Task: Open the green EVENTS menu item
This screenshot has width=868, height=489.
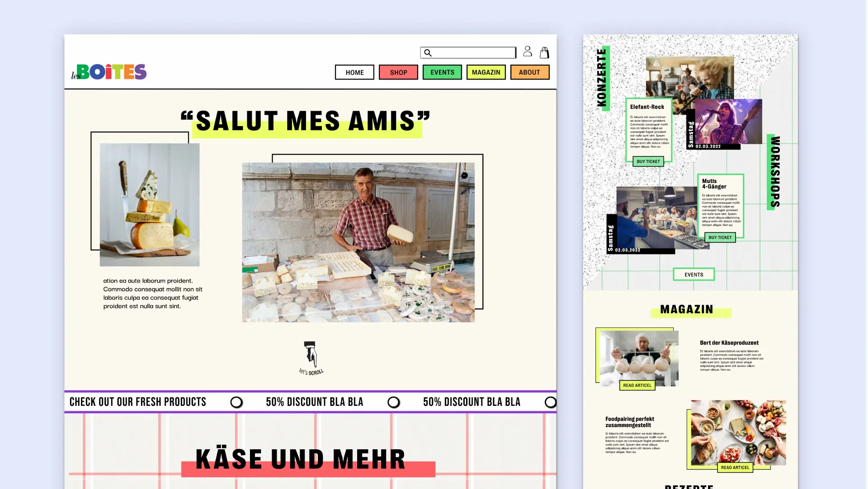Action: coord(442,72)
